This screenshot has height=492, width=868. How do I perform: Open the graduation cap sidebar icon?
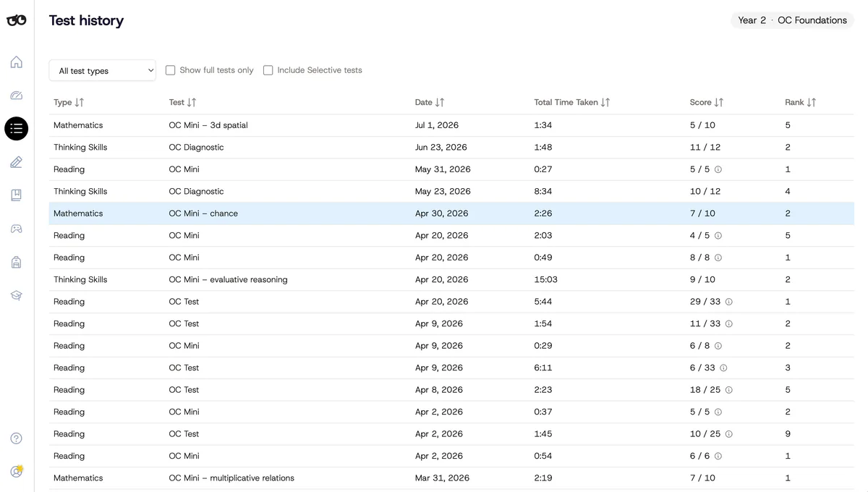coord(16,295)
